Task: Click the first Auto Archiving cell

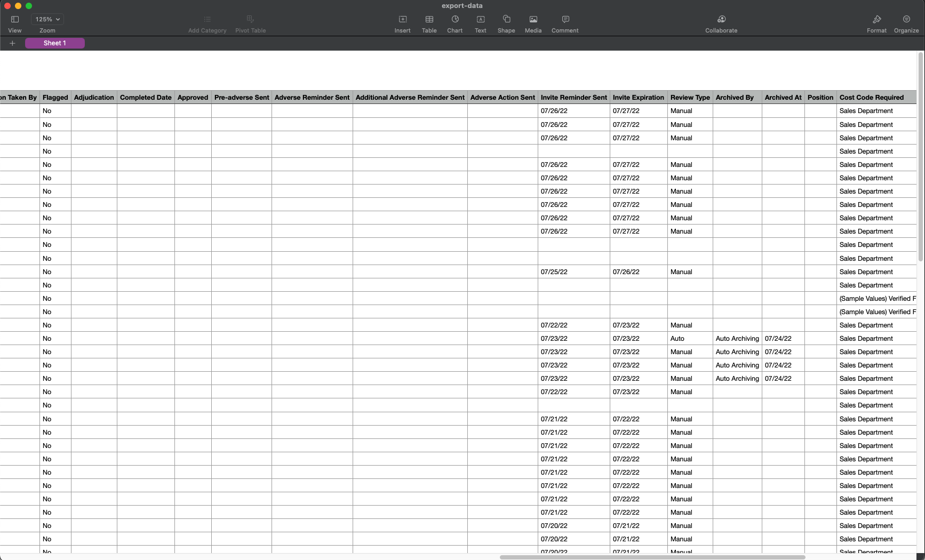Action: click(x=737, y=339)
